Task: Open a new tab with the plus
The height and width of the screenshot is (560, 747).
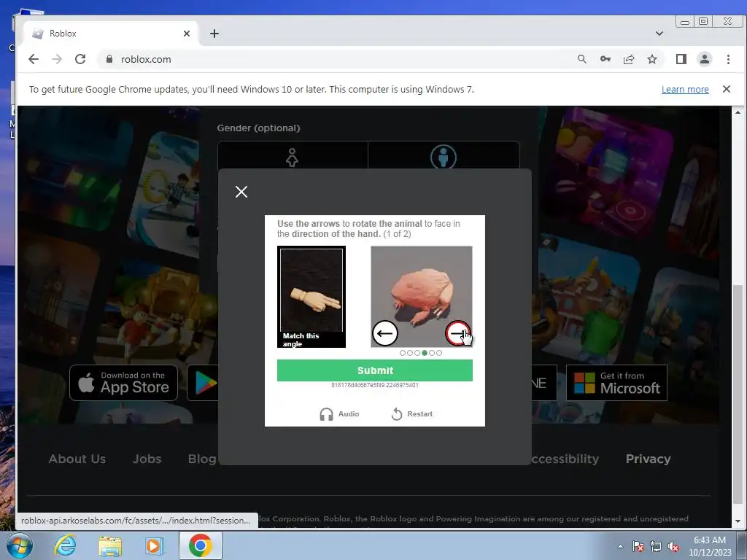Action: tap(214, 34)
